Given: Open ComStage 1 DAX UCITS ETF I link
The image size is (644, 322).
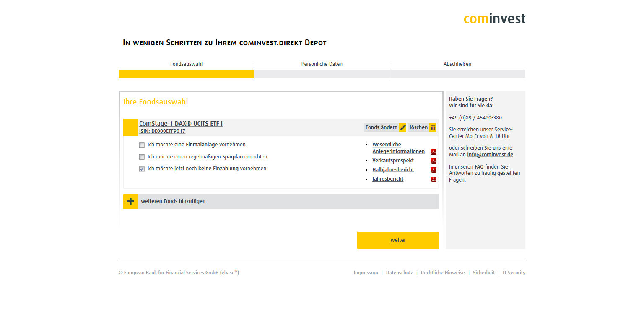Looking at the screenshot, I should pyautogui.click(x=181, y=124).
